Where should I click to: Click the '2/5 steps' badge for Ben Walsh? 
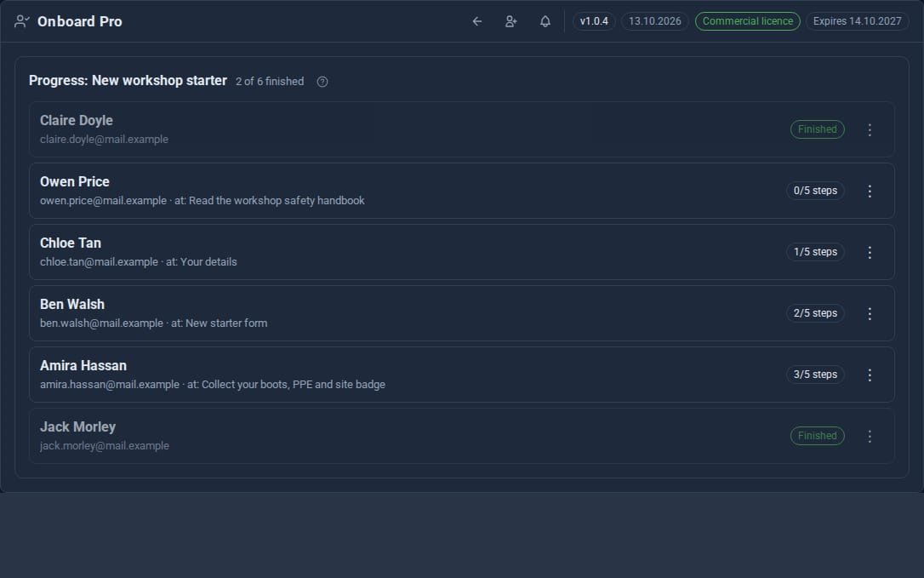(816, 313)
